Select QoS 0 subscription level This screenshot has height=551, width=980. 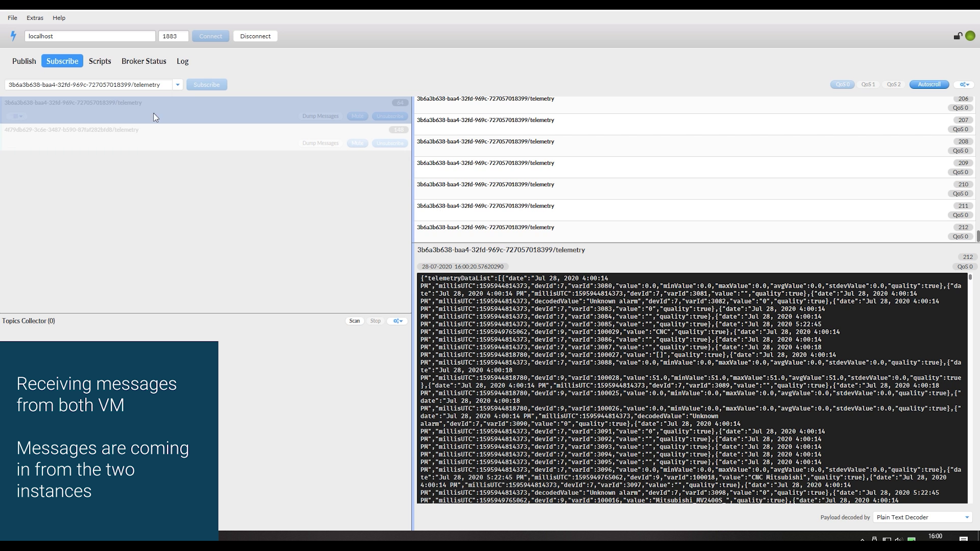[842, 85]
